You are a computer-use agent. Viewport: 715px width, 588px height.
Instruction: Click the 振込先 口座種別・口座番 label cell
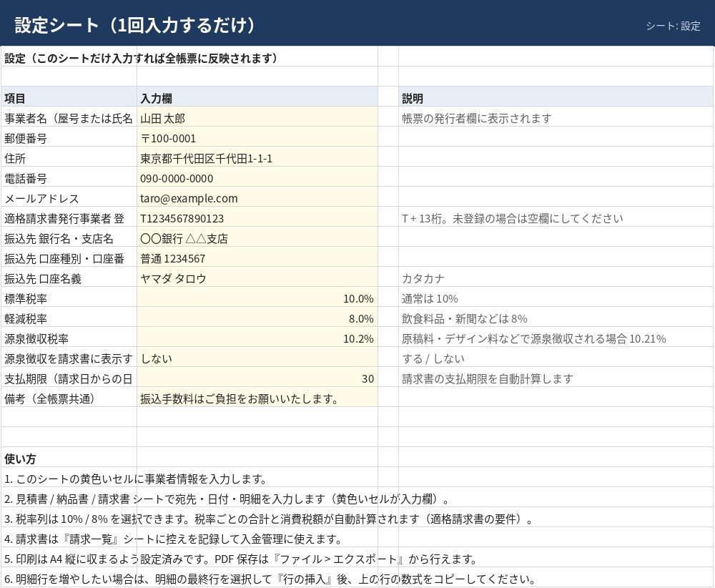pyautogui.click(x=69, y=258)
